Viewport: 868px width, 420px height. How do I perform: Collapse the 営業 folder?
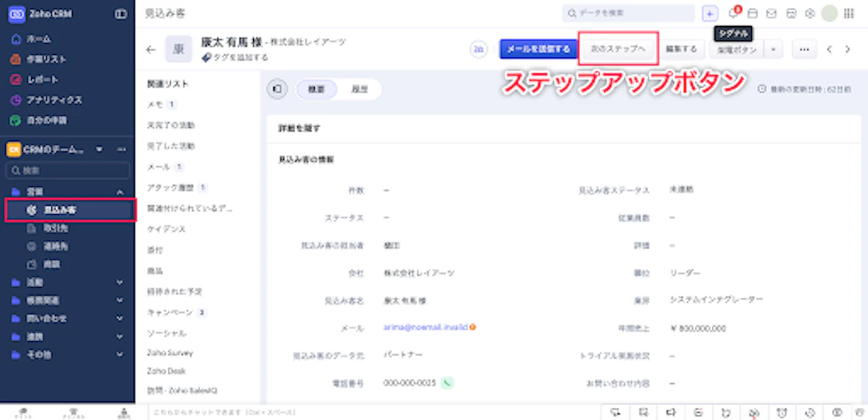point(120,192)
